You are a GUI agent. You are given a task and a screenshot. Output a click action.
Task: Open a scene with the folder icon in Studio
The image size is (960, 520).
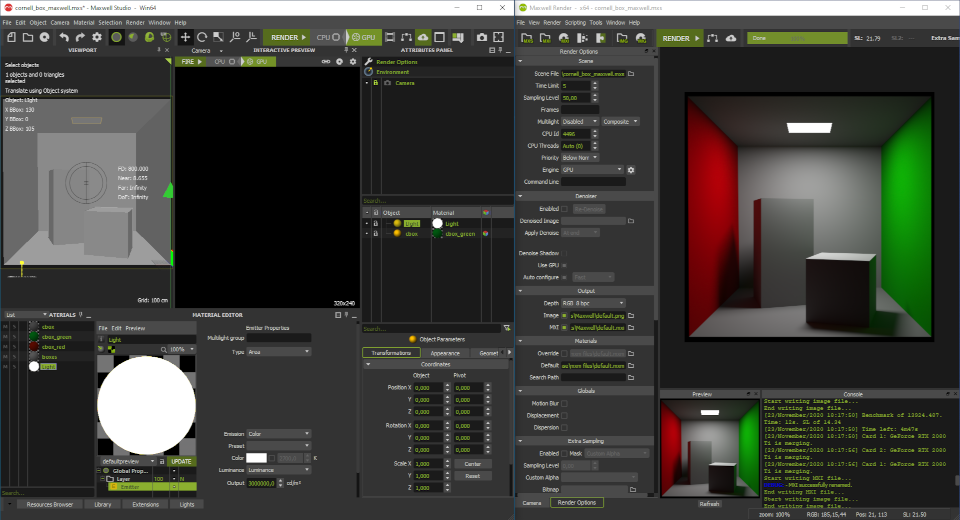[28, 37]
